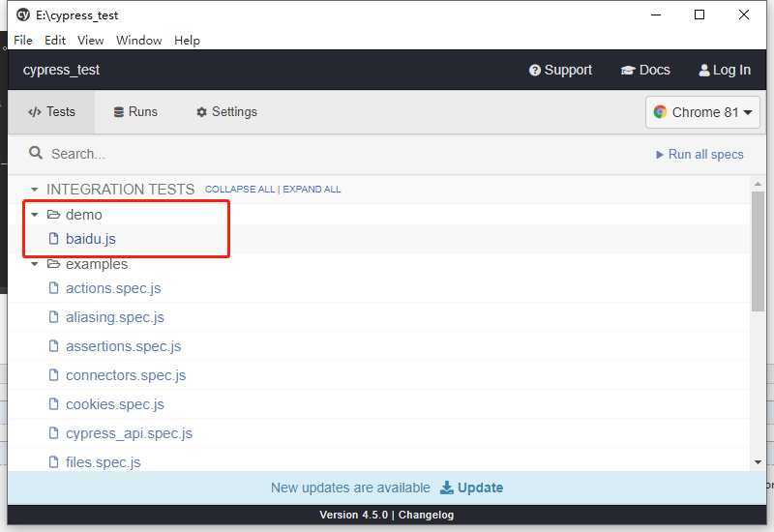Click the file icon beside cookies.spec.js
This screenshot has width=774, height=532.
pos(53,404)
